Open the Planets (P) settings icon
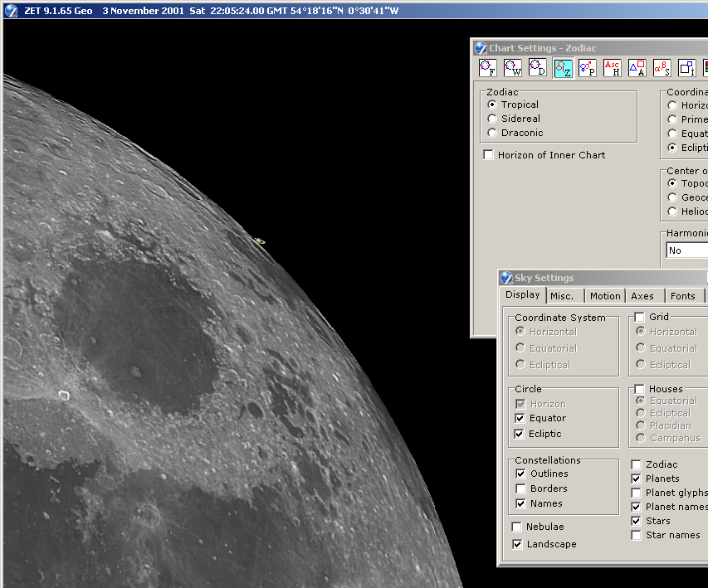This screenshot has width=708, height=588. pos(588,68)
